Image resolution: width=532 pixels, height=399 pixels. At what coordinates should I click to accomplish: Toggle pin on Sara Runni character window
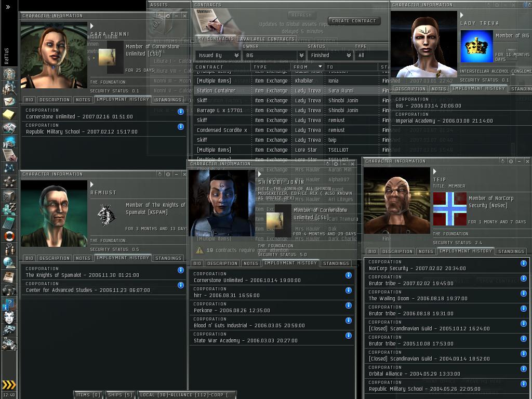point(168,16)
